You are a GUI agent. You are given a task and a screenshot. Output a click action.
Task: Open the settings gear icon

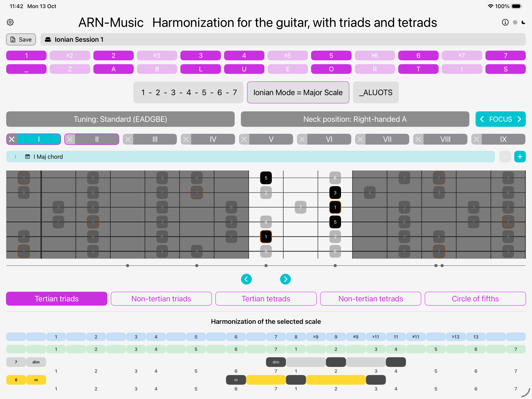click(10, 22)
